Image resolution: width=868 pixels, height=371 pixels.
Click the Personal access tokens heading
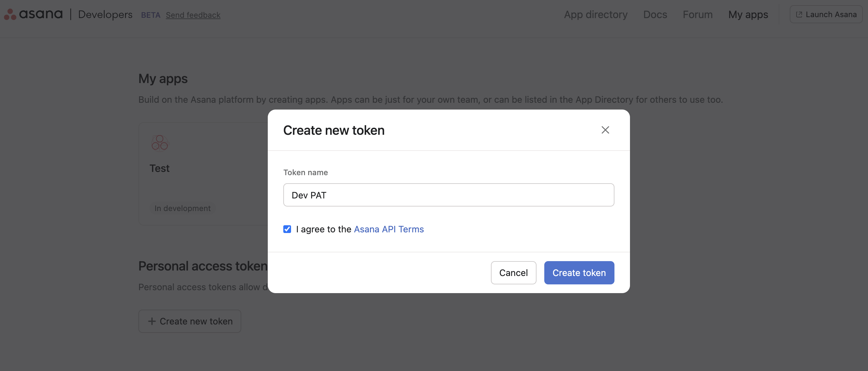(x=203, y=266)
